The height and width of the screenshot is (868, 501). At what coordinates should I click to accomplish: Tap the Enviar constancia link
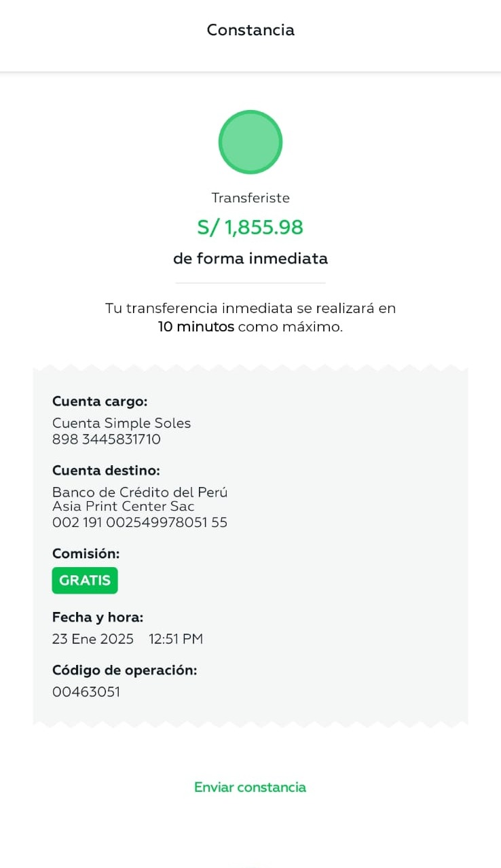250,787
